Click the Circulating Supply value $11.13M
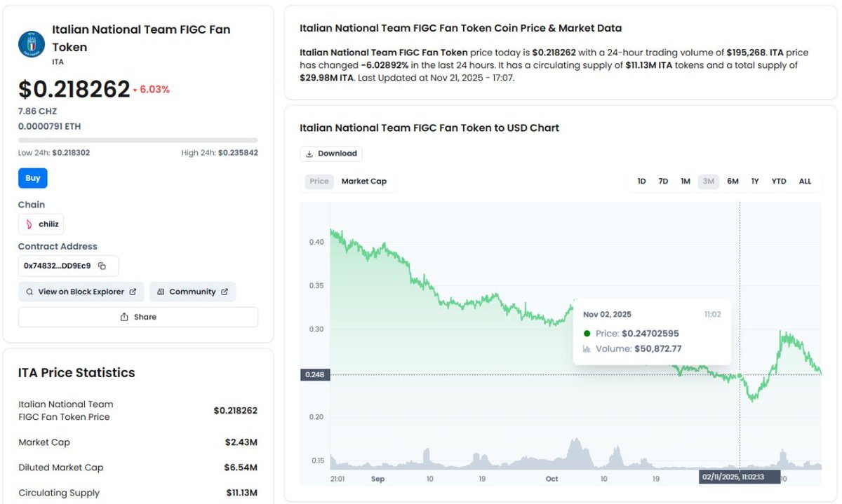842x504 pixels. [x=242, y=493]
